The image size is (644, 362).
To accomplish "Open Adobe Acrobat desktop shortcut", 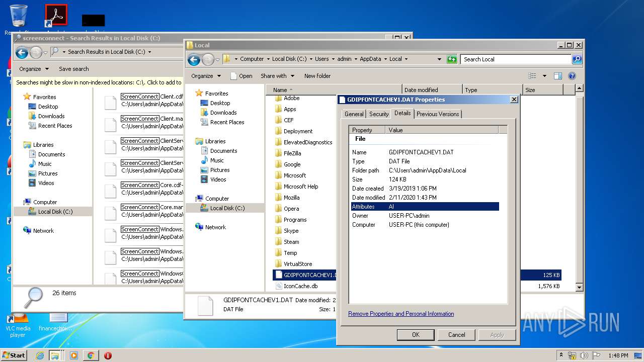I will click(56, 16).
